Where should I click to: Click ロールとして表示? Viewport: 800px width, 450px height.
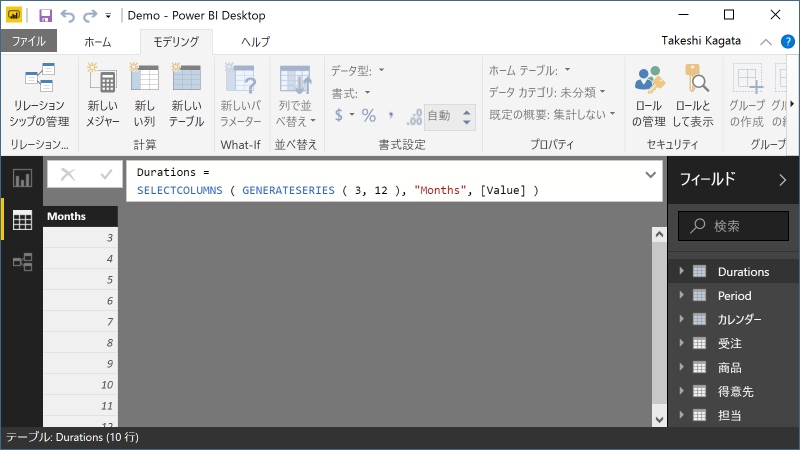[x=692, y=95]
